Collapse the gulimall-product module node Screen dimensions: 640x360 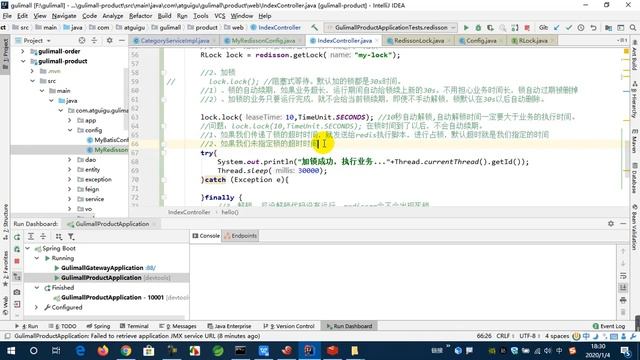(23, 61)
